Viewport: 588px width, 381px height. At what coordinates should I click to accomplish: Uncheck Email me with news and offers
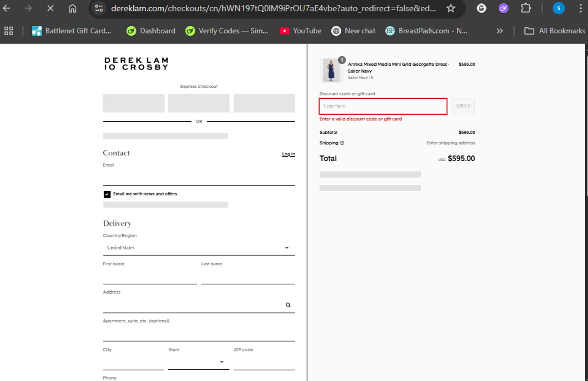(107, 194)
